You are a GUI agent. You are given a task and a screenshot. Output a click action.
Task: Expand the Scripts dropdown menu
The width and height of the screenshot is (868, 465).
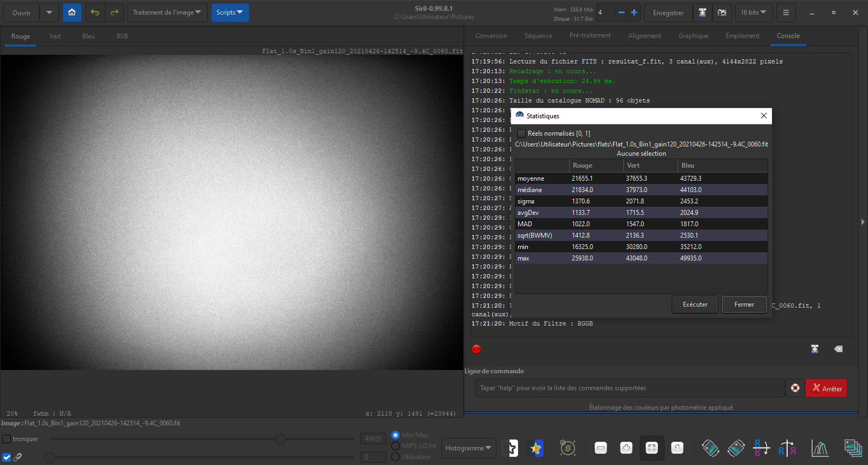tap(230, 13)
